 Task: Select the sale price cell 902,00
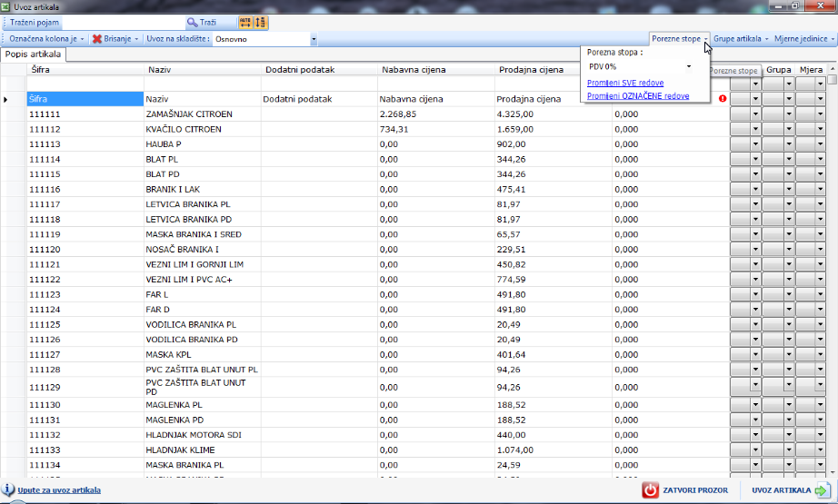pyautogui.click(x=554, y=144)
